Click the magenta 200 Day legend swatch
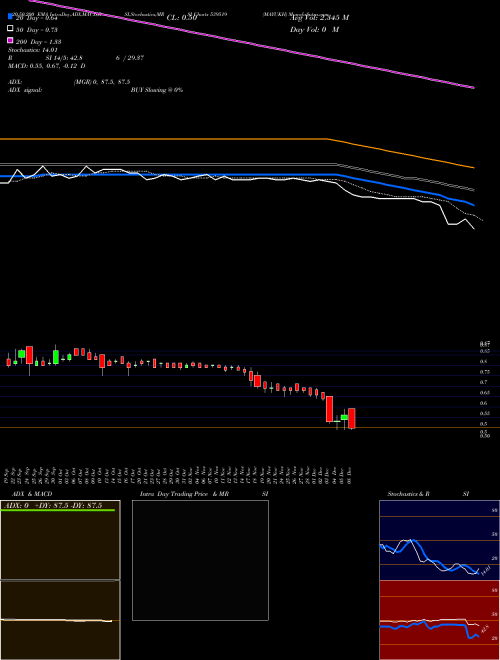This screenshot has height=660, width=500. click(11, 40)
